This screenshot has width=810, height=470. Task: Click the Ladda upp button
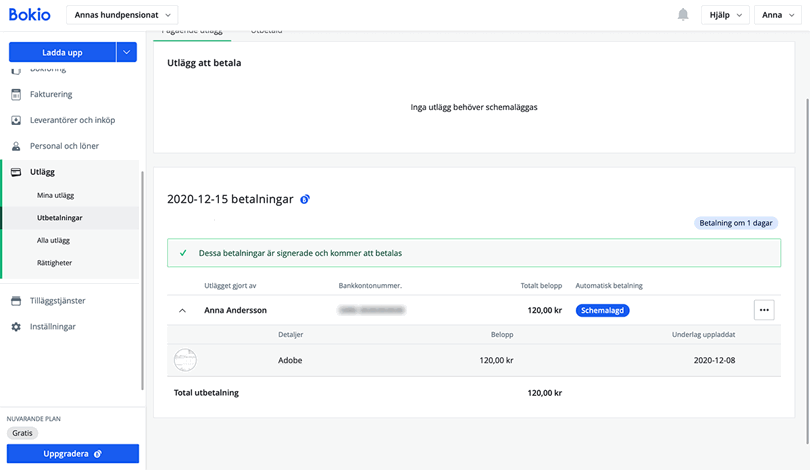(62, 52)
